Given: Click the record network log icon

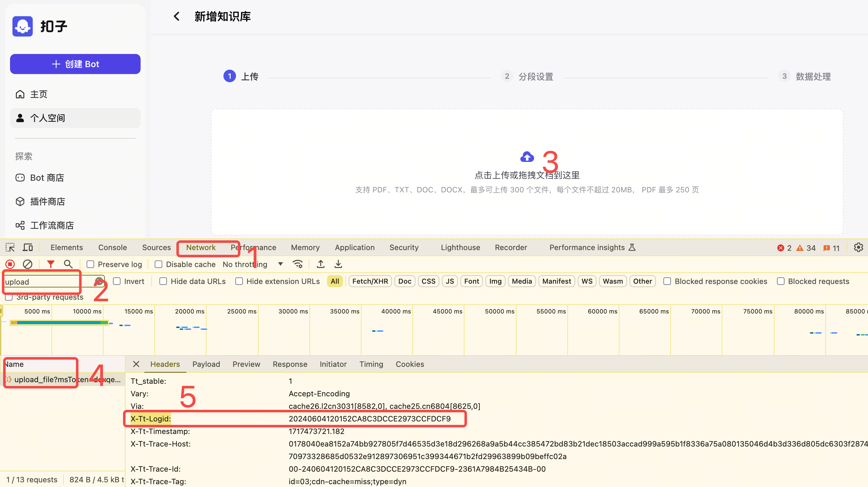Looking at the screenshot, I should [x=10, y=264].
